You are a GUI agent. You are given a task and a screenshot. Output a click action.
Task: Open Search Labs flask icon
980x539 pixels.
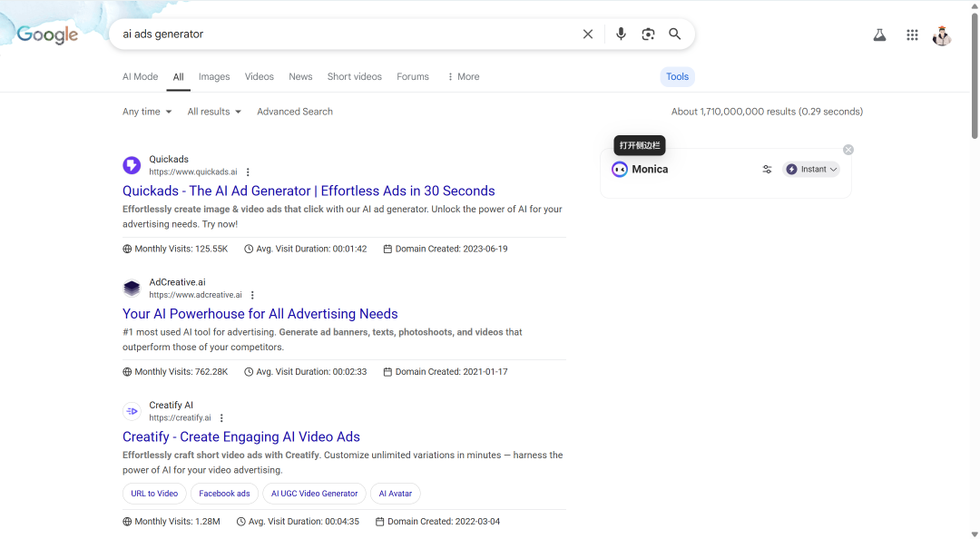pyautogui.click(x=879, y=35)
